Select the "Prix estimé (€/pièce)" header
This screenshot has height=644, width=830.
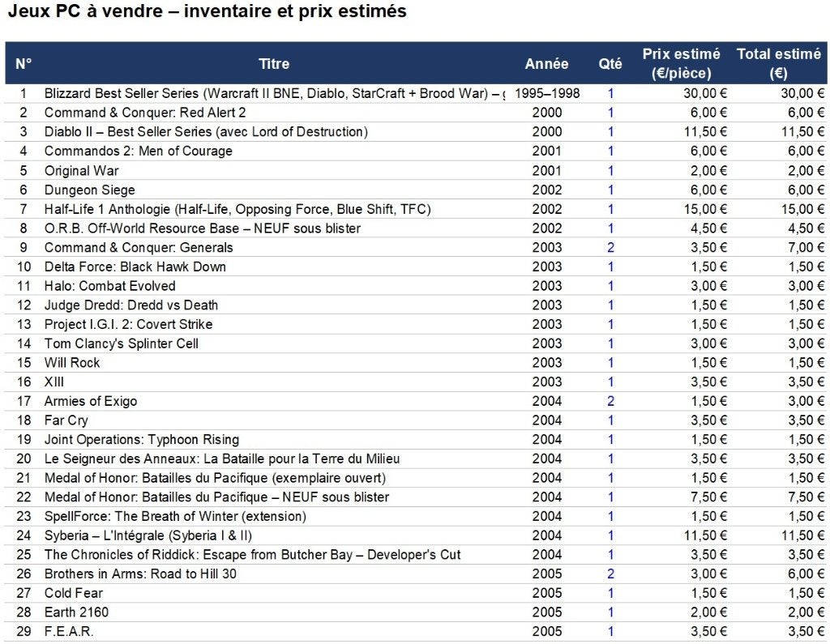[x=681, y=63]
